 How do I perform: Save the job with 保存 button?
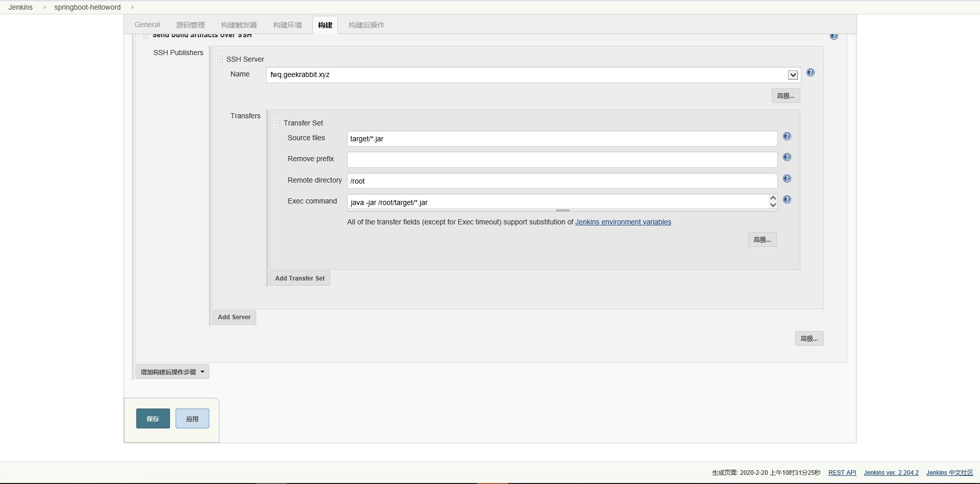[x=153, y=419]
